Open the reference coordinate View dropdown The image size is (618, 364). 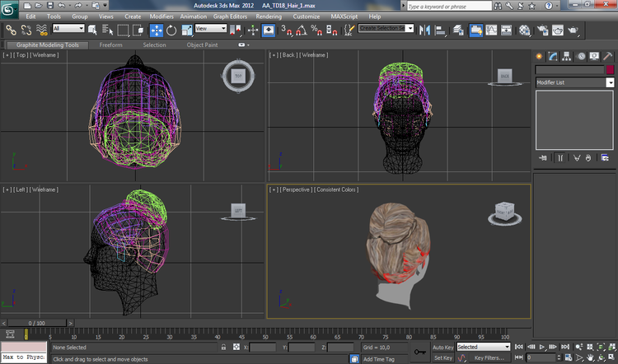pyautogui.click(x=210, y=28)
